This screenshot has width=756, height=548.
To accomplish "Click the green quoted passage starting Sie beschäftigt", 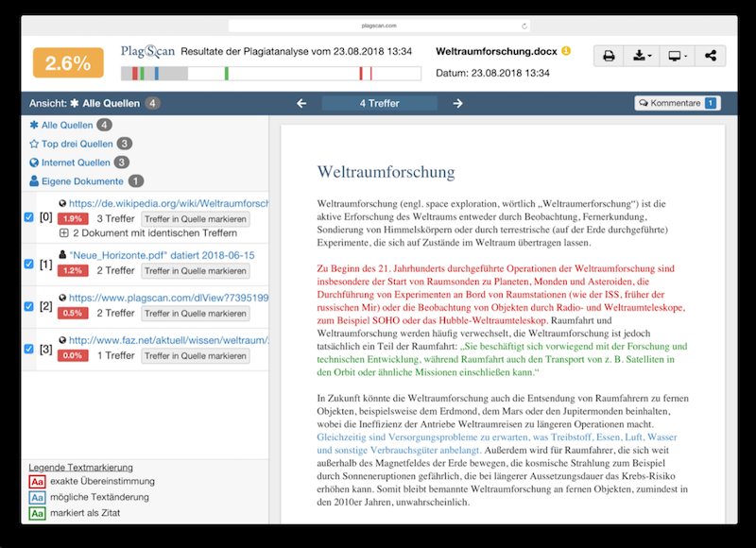I will [502, 359].
